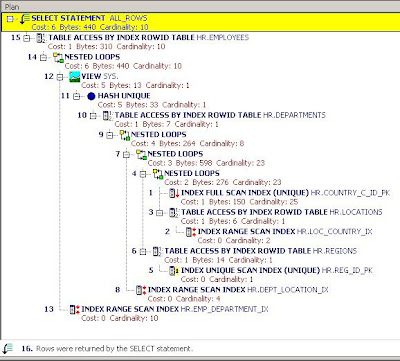Click the nested loops icon in step 9

click(x=124, y=135)
